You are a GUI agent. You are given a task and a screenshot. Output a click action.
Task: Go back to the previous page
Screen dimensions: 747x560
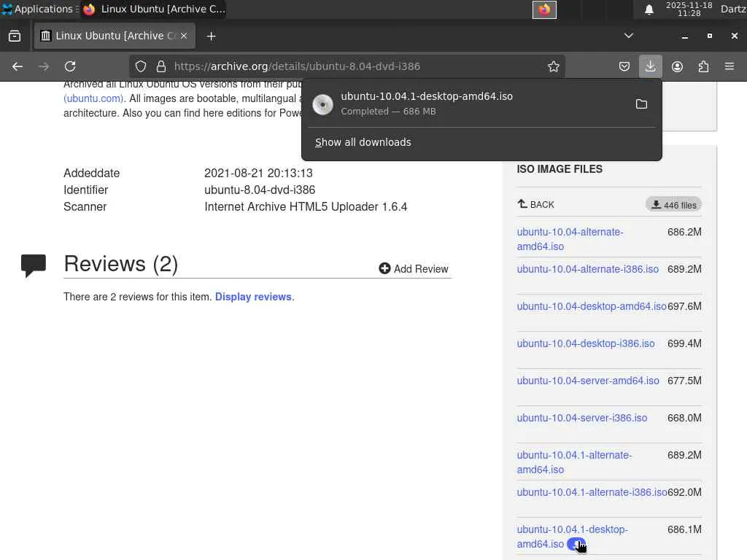(18, 66)
